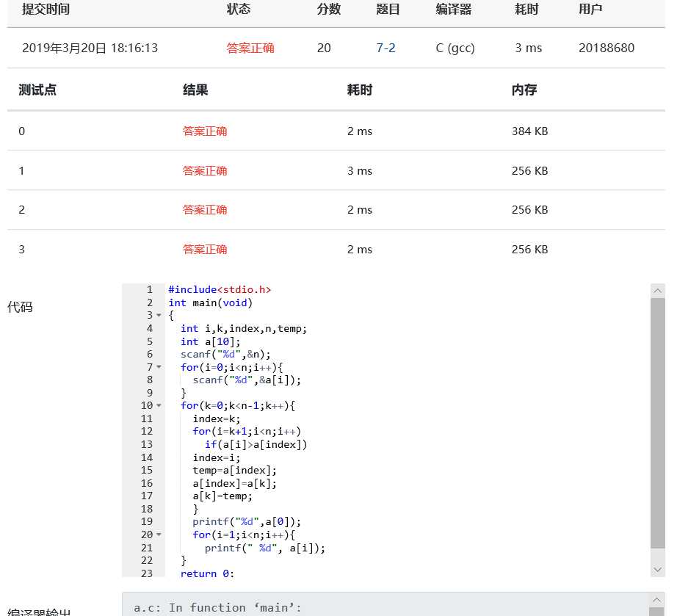Click the 题目 column header
The height and width of the screenshot is (616, 677).
coord(388,9)
